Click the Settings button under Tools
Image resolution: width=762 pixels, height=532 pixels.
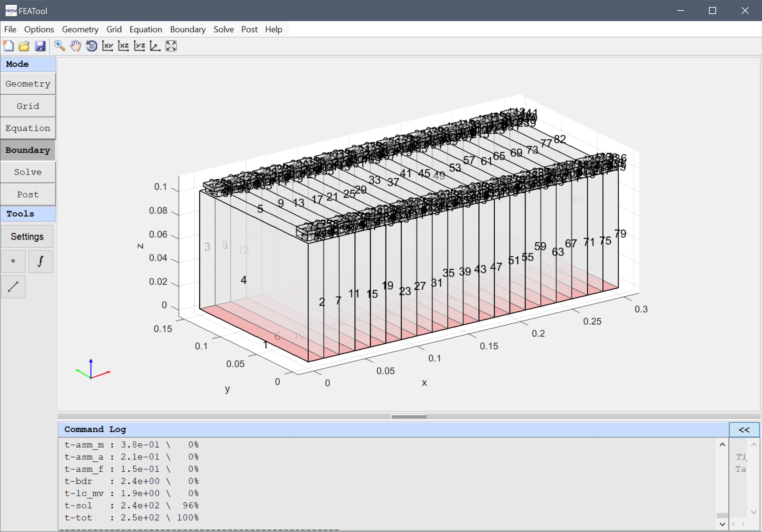click(27, 237)
